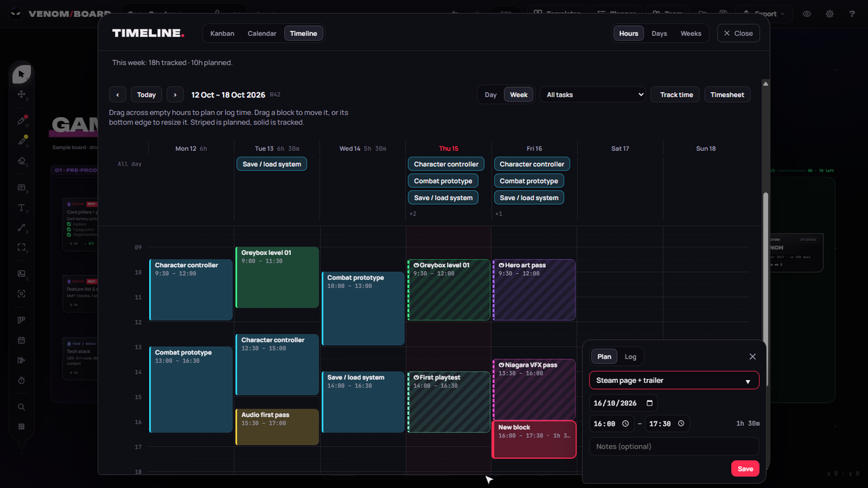This screenshot has height=488, width=868.
Task: Switch to the Kanban tab
Action: tap(222, 33)
